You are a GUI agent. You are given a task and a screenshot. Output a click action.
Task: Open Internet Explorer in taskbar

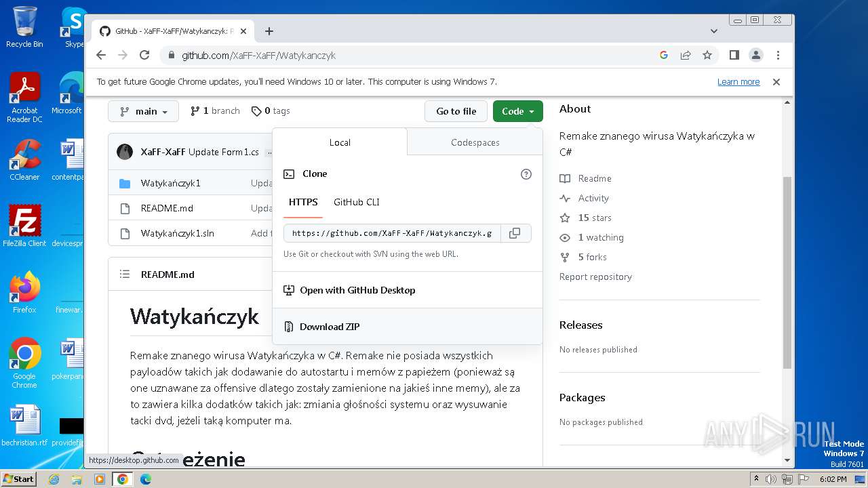(54, 479)
